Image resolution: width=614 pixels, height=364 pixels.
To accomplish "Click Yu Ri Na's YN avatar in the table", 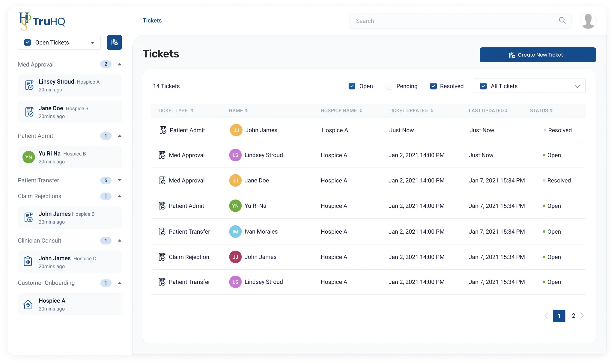I will [x=236, y=206].
